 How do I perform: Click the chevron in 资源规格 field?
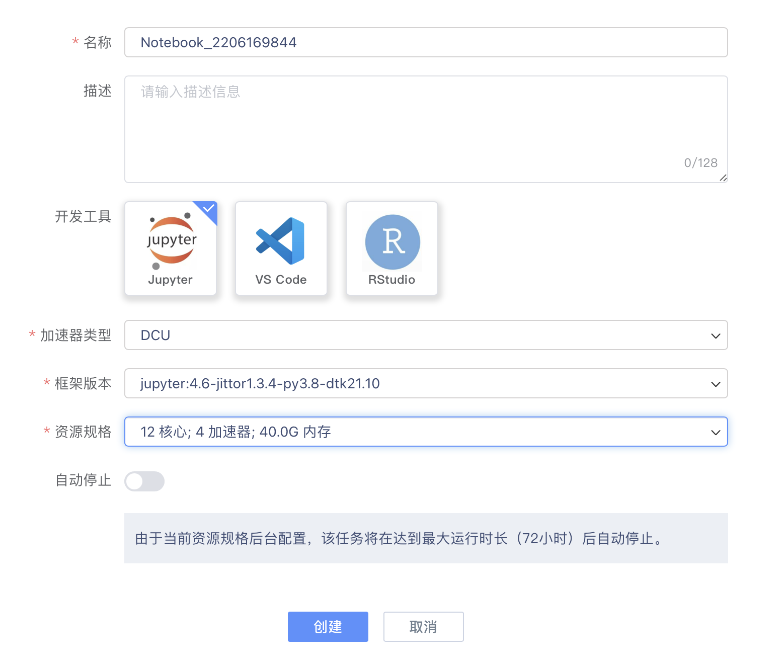(715, 432)
